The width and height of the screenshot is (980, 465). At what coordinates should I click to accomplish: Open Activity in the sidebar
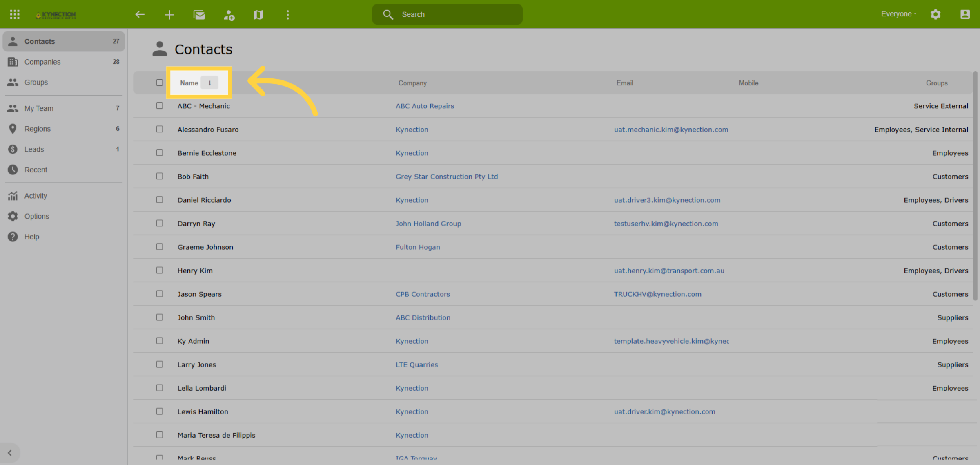click(x=64, y=196)
